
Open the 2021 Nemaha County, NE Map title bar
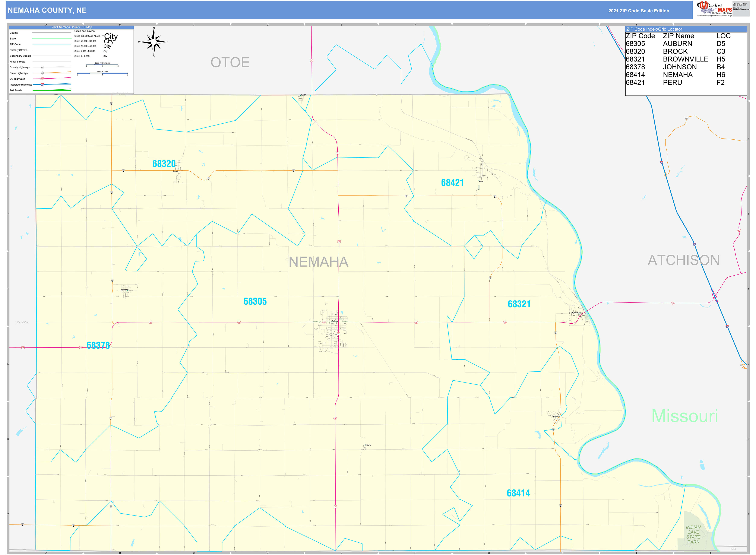[72, 27]
